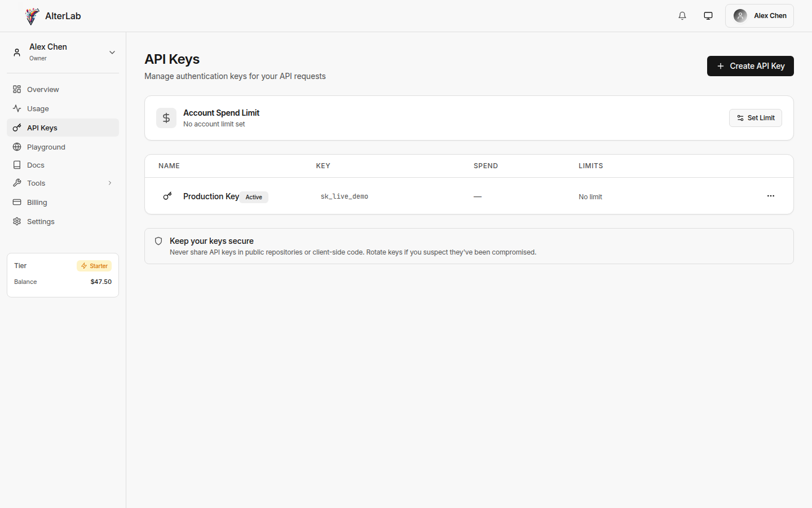812x508 pixels.
Task: Click the LIMITS column header
Action: (x=591, y=166)
